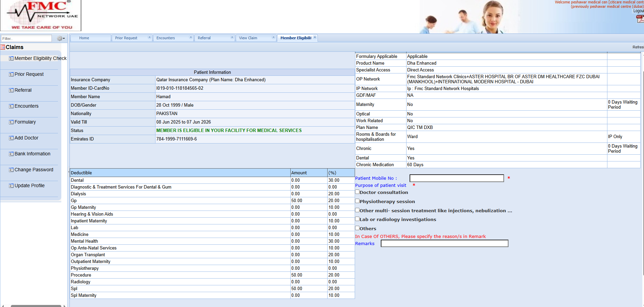Click the Bank Information sidebar icon
Viewport: 644px width, 307px height.
coord(11,154)
